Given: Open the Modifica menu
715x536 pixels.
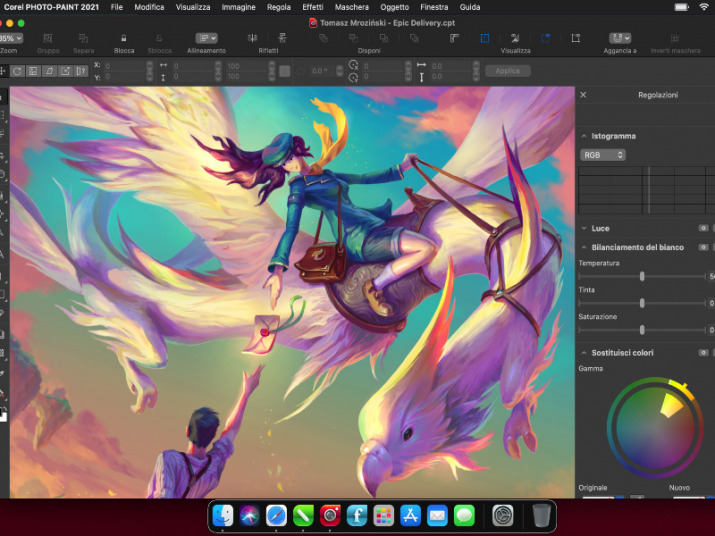Looking at the screenshot, I should pyautogui.click(x=149, y=7).
